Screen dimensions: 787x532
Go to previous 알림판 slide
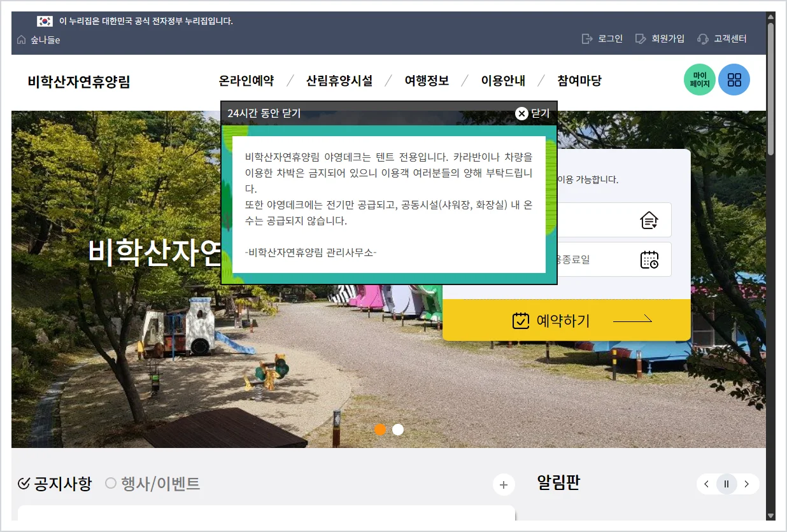(x=706, y=484)
